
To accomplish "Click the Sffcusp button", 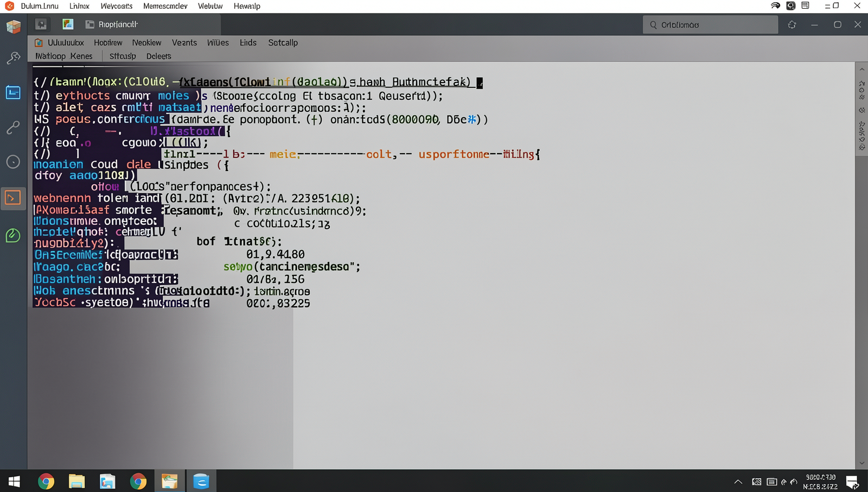I will point(123,56).
